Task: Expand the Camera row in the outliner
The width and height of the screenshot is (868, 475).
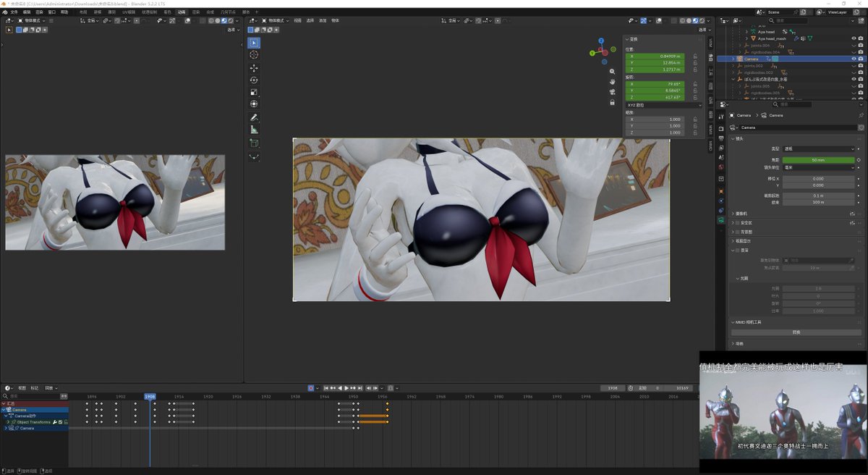Action: tap(733, 59)
